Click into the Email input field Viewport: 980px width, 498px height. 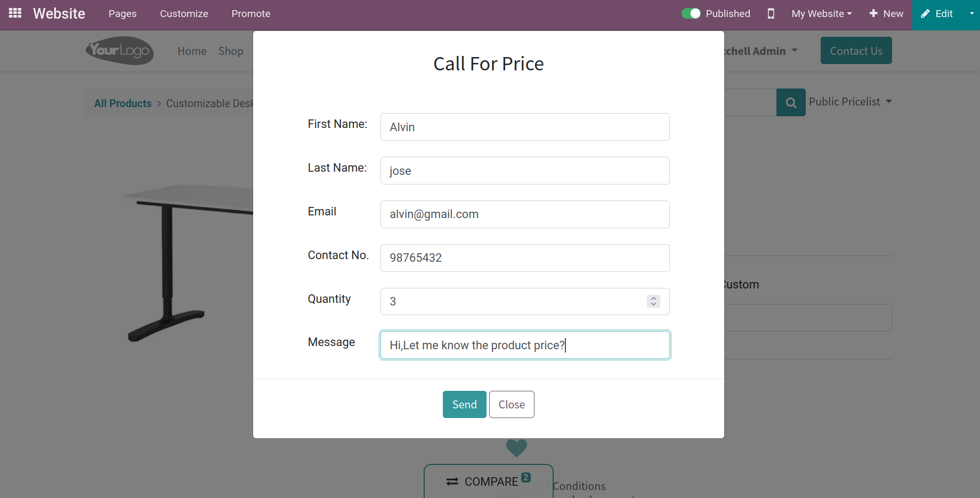click(525, 214)
